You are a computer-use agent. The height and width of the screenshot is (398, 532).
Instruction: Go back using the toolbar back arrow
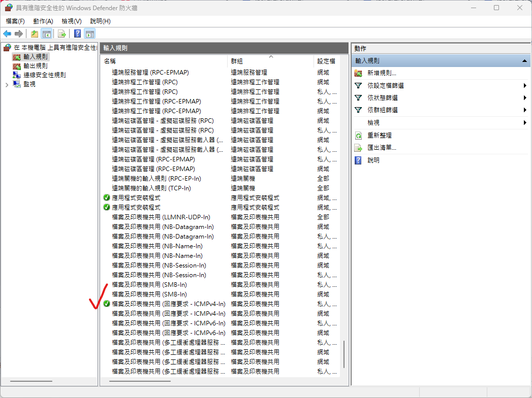coord(7,34)
